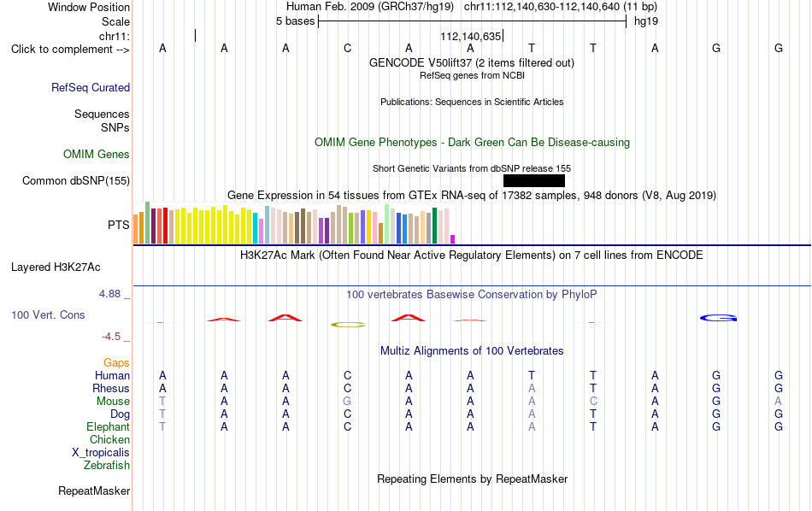Image resolution: width=812 pixels, height=511 pixels.
Task: Click the 'RefSeq genes from NCBI' title
Action: click(x=473, y=75)
